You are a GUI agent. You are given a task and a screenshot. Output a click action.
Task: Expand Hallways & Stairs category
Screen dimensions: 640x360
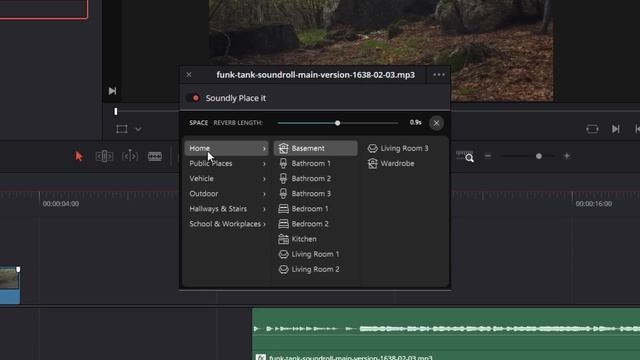pyautogui.click(x=227, y=209)
